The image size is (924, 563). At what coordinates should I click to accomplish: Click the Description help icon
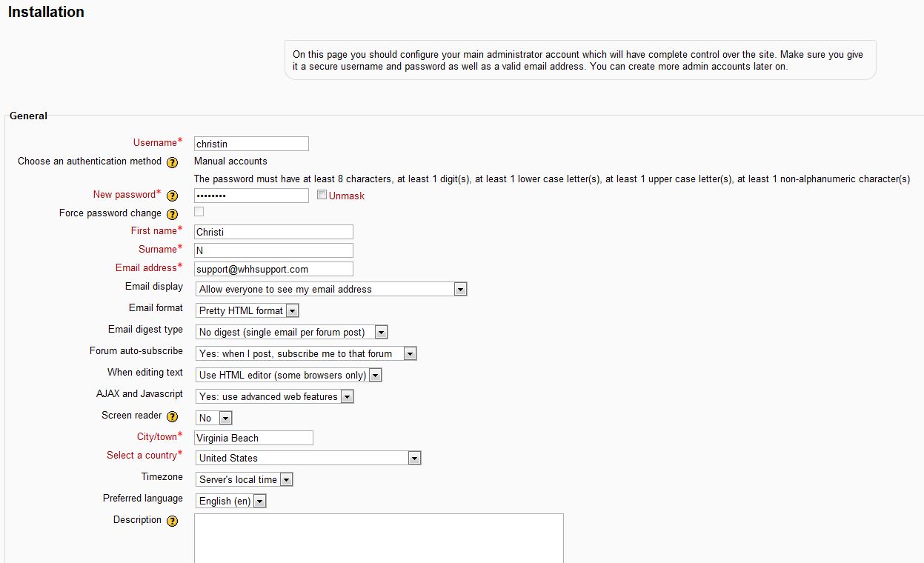tap(172, 521)
